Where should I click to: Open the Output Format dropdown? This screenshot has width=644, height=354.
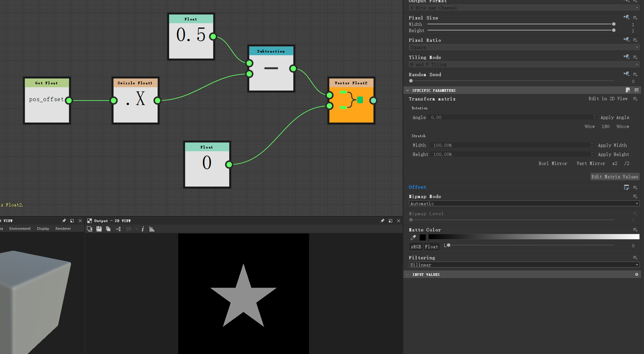[524, 8]
